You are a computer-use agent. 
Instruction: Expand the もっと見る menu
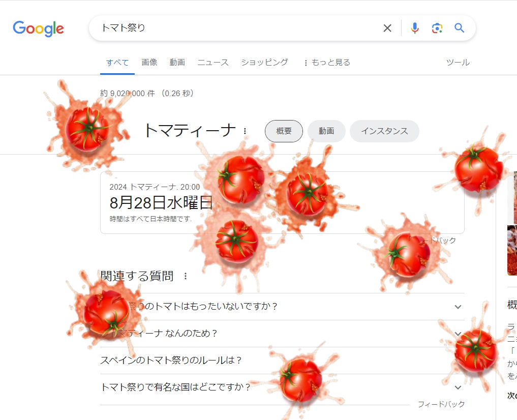tap(327, 63)
